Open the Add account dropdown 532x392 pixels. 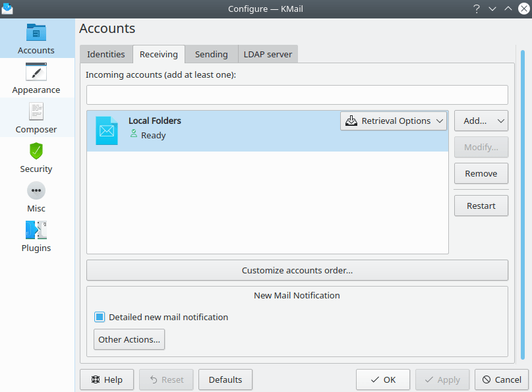(x=481, y=121)
